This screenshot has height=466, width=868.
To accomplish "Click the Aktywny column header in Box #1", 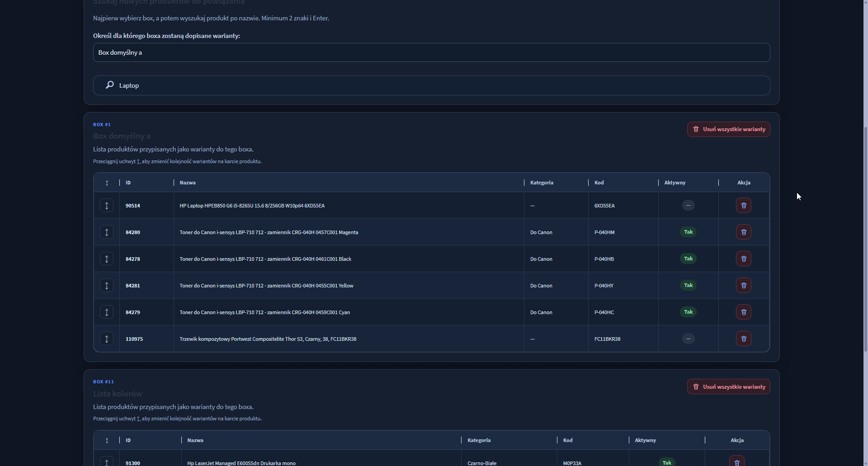I will coord(675,183).
